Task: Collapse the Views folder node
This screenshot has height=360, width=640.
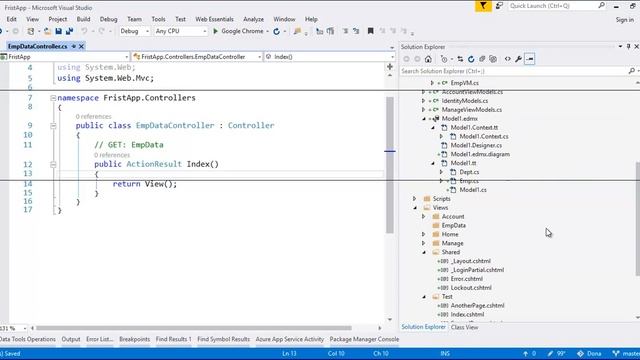Action: click(415, 208)
